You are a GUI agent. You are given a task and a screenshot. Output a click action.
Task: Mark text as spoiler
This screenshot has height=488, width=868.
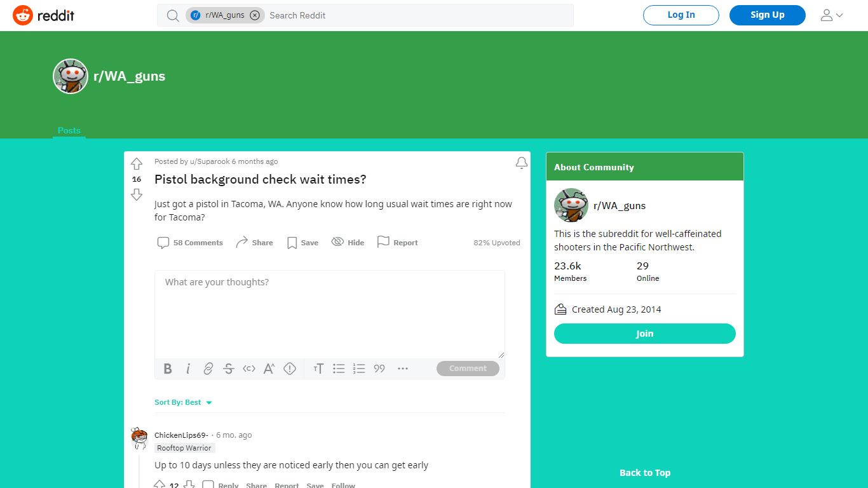(x=290, y=369)
